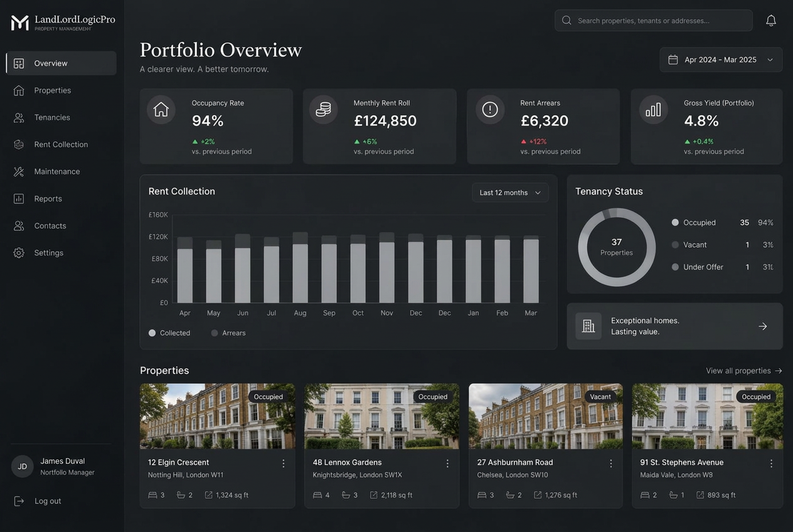Image resolution: width=793 pixels, height=532 pixels.
Task: Click Knightsbridge, London SW1X address text
Action: (358, 475)
